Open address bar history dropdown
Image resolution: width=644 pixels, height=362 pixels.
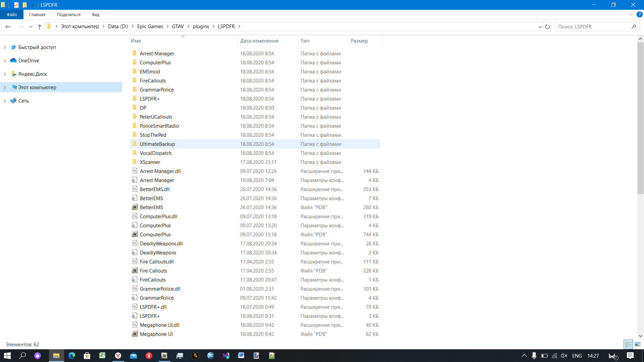[x=540, y=26]
